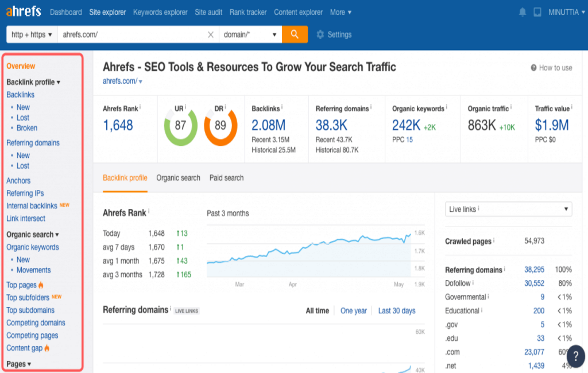
Task: Open the notifications bell
Action: point(523,12)
